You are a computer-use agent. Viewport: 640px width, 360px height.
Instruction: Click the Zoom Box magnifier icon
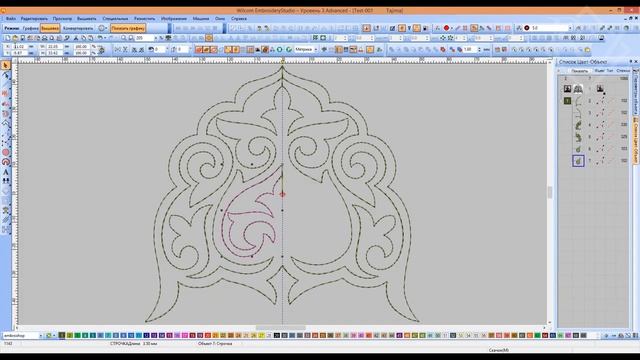[131, 38]
